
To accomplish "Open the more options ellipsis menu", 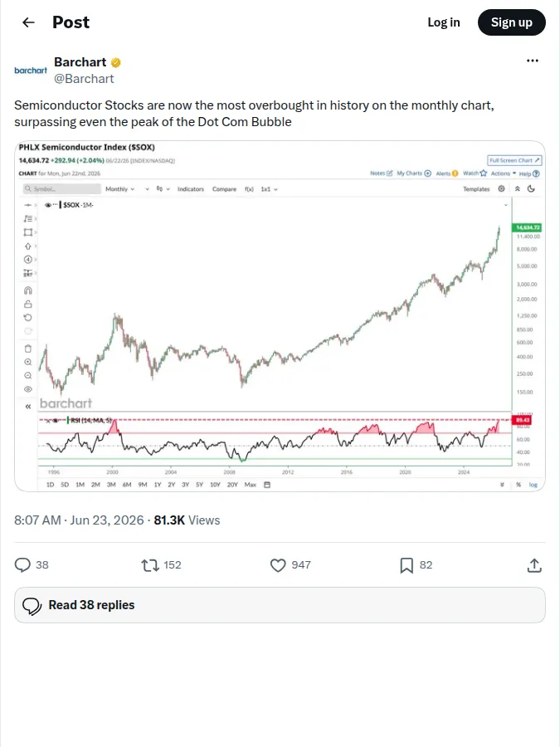I will click(533, 61).
